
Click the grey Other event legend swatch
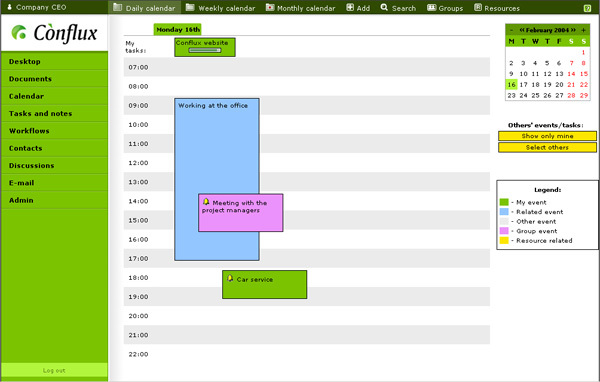coord(504,221)
